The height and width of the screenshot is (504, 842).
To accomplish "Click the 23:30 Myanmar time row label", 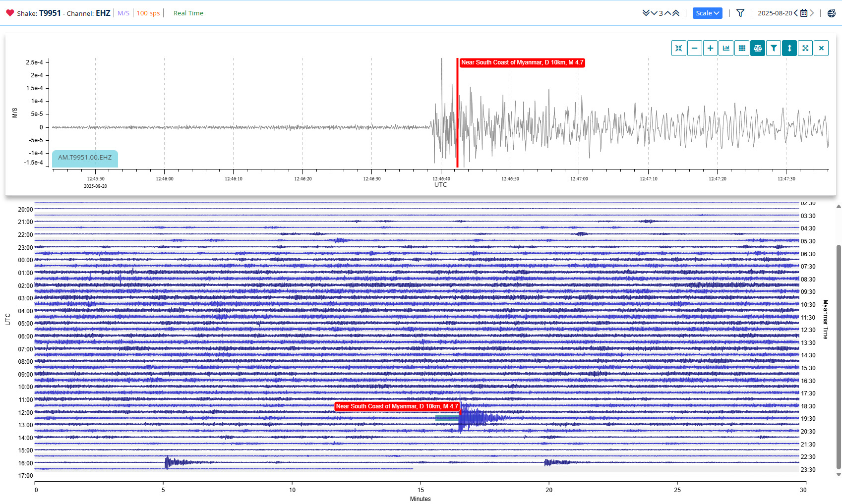I will [x=808, y=470].
